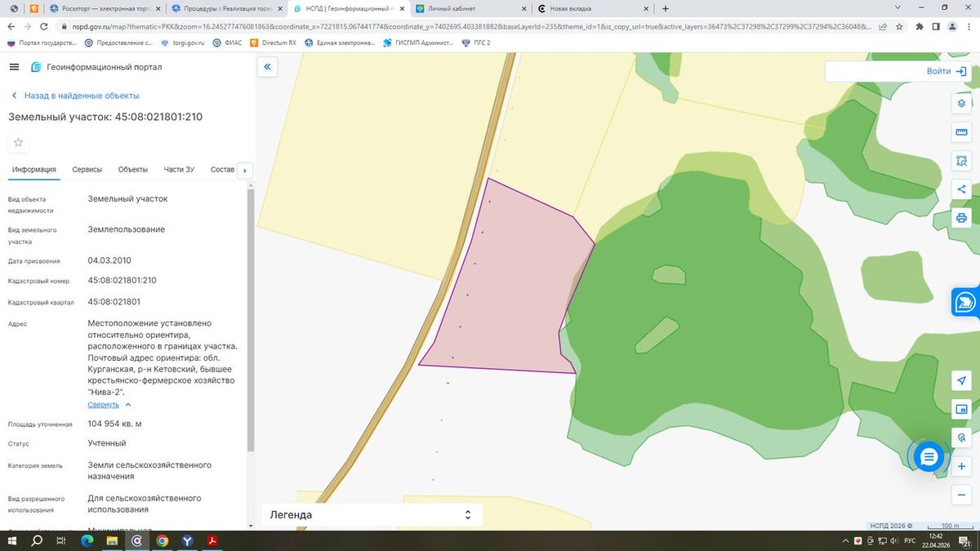
Task: Click the Войти login button
Action: coord(947,71)
